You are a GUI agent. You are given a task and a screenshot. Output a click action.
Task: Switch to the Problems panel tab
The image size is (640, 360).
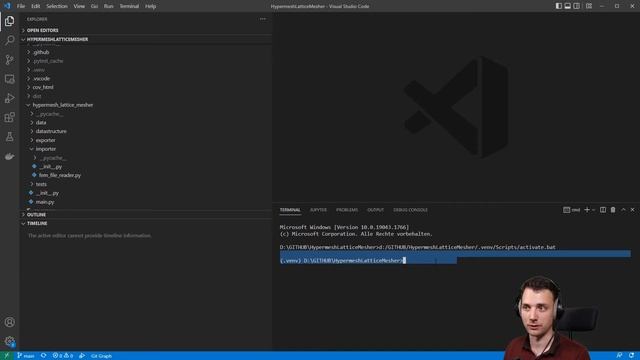coord(347,210)
